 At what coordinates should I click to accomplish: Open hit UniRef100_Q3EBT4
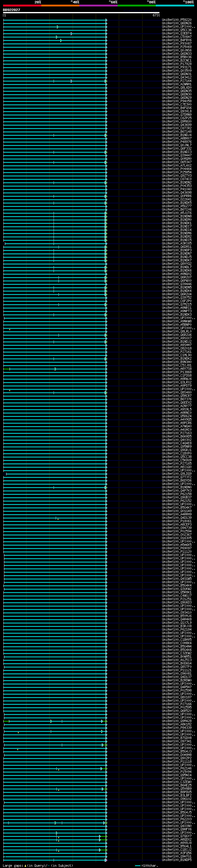coord(177,33)
